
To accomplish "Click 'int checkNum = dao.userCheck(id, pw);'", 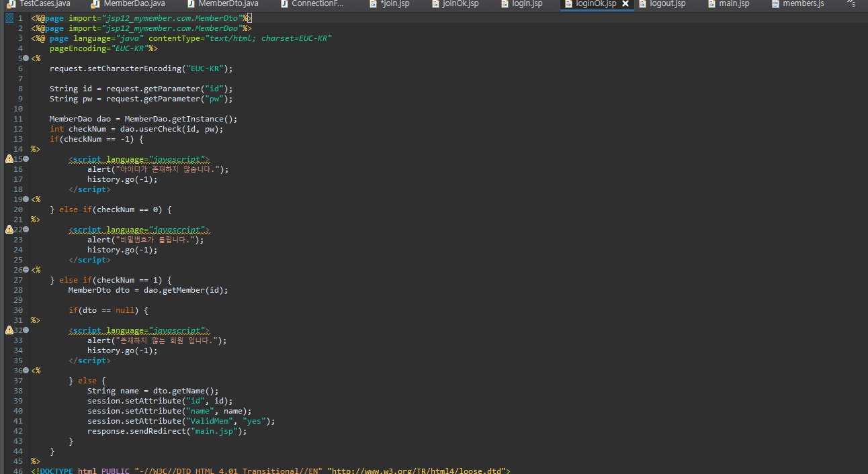I will pyautogui.click(x=136, y=129).
